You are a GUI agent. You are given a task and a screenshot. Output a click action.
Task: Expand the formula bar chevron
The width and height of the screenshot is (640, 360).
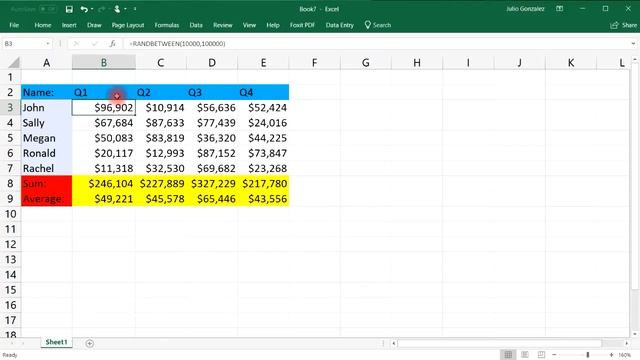633,44
